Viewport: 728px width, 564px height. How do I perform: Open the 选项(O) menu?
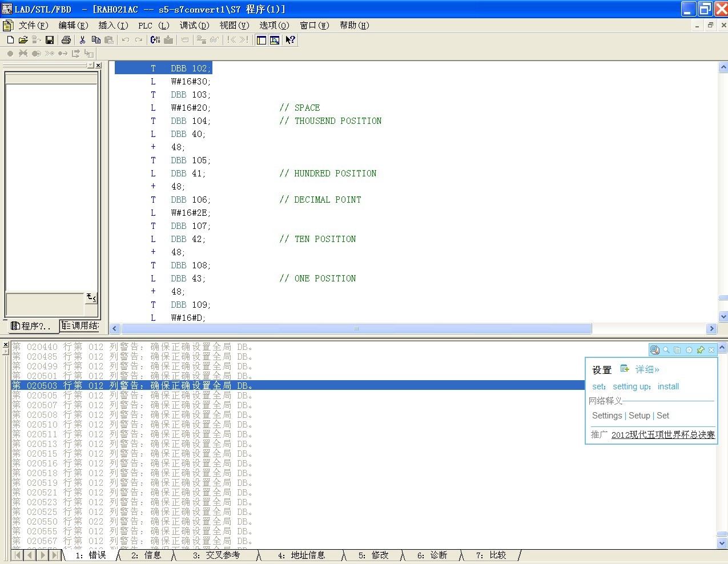point(274,25)
